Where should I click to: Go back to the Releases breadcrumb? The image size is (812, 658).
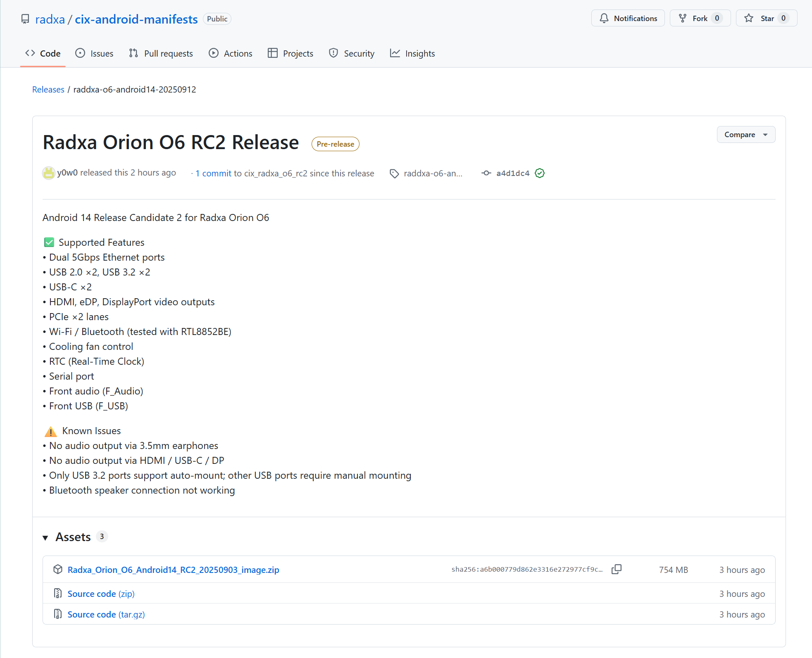point(48,89)
